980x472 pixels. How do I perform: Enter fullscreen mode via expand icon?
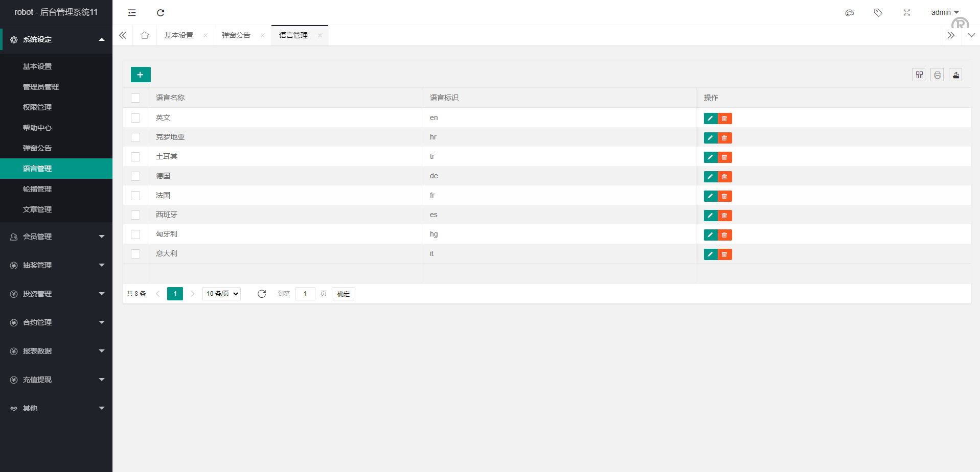pyautogui.click(x=906, y=13)
